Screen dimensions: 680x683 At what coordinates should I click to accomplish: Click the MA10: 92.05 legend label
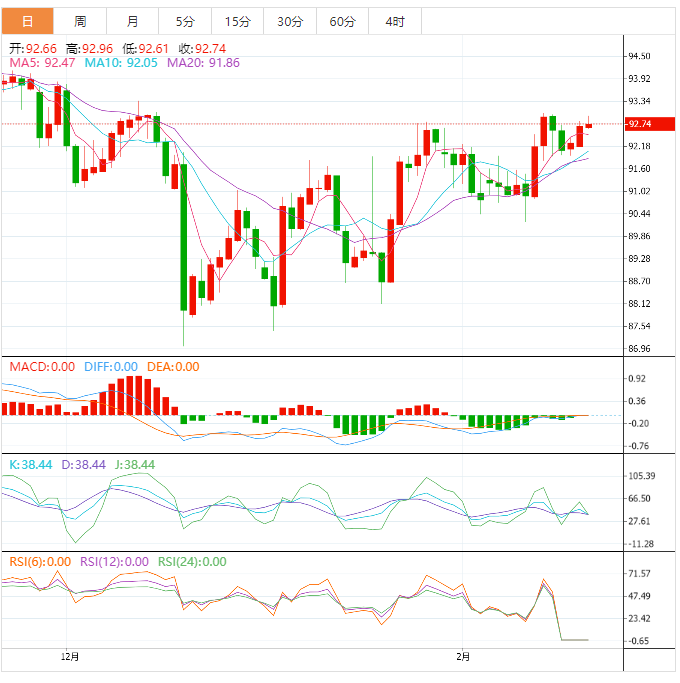pos(121,63)
